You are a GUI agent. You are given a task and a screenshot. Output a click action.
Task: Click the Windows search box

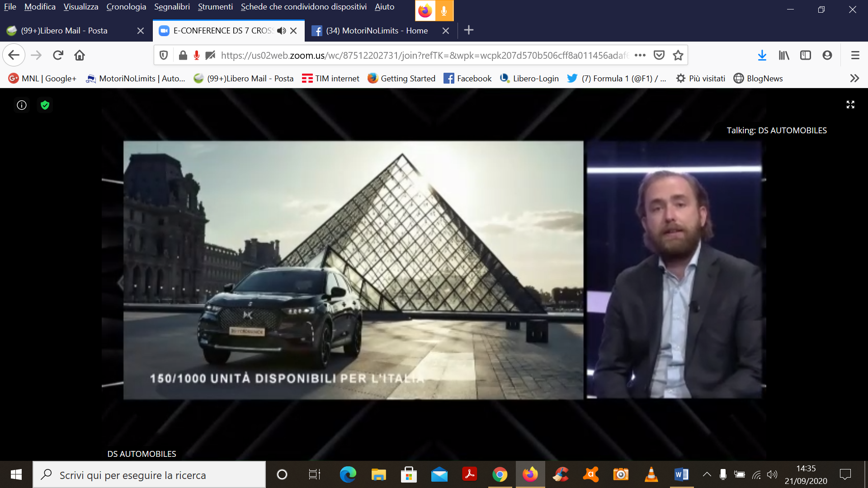coord(149,475)
